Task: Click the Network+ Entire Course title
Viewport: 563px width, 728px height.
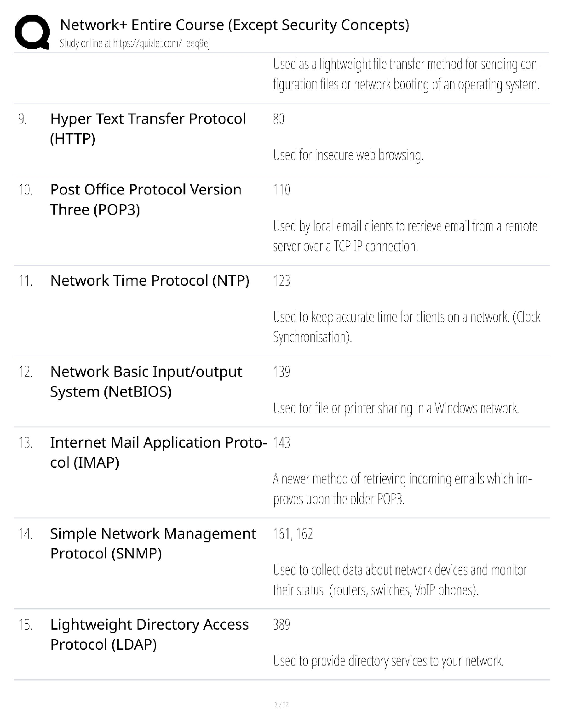Action: (234, 24)
